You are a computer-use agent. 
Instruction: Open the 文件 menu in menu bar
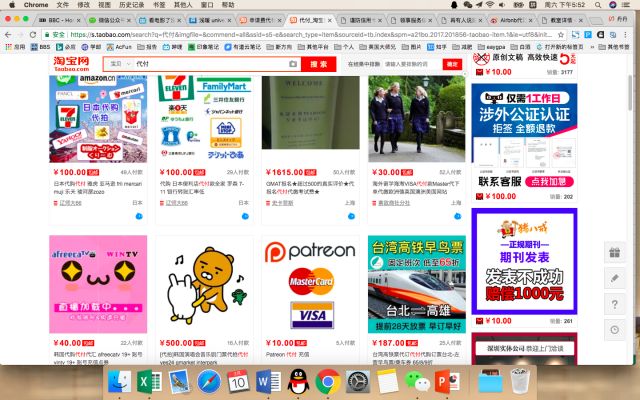click(62, 5)
